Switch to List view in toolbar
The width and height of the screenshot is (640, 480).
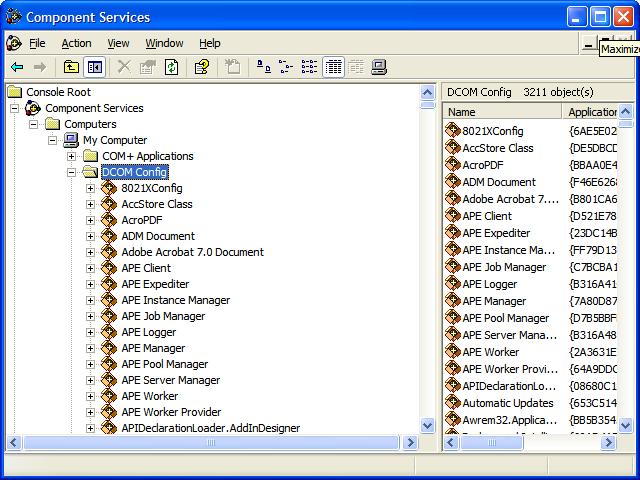click(x=309, y=67)
